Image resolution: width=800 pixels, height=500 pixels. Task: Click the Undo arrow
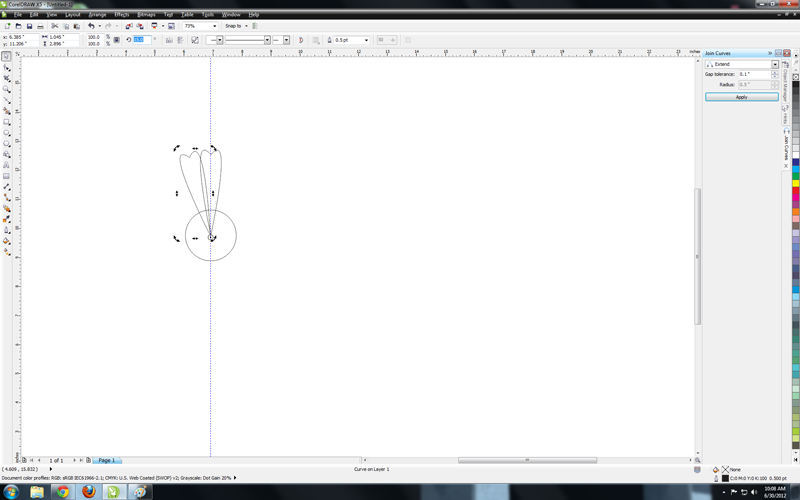[91, 26]
